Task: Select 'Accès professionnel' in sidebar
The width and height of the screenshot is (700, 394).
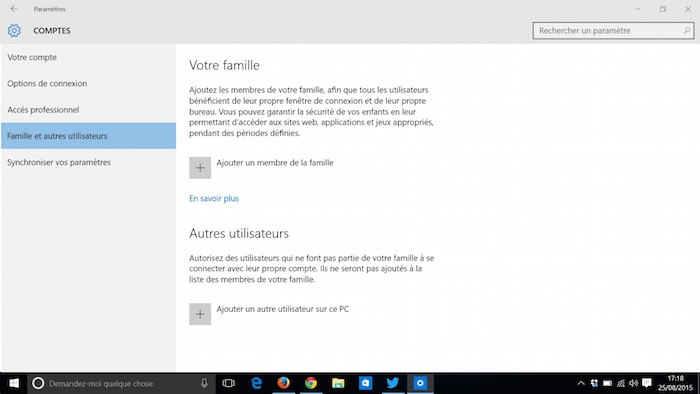Action: (x=88, y=110)
